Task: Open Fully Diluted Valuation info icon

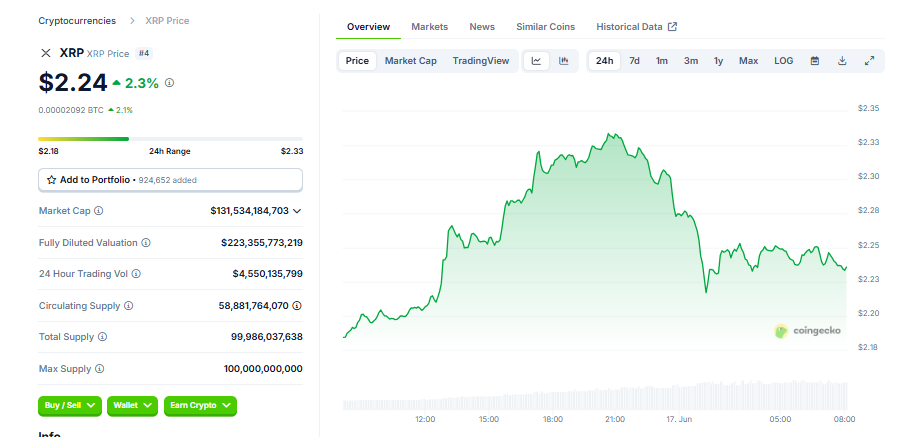Action: pyautogui.click(x=146, y=243)
